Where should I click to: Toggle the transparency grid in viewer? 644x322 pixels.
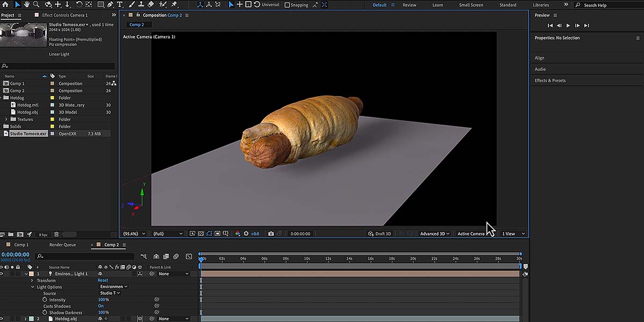pos(201,234)
